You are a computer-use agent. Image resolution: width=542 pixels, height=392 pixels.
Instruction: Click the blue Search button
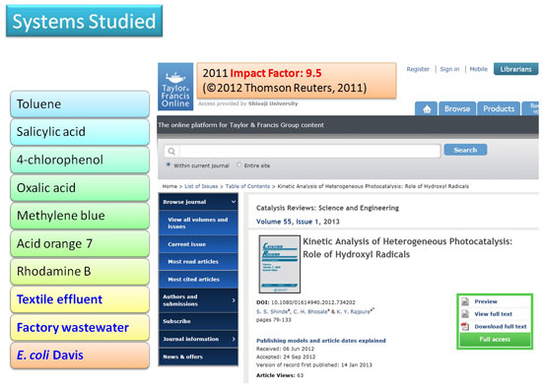click(465, 150)
